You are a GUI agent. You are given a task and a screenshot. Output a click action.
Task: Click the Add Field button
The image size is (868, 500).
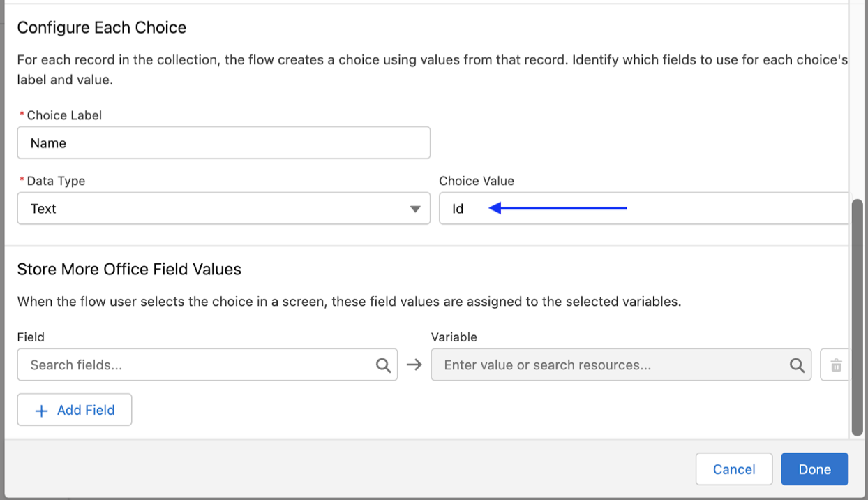tap(74, 410)
